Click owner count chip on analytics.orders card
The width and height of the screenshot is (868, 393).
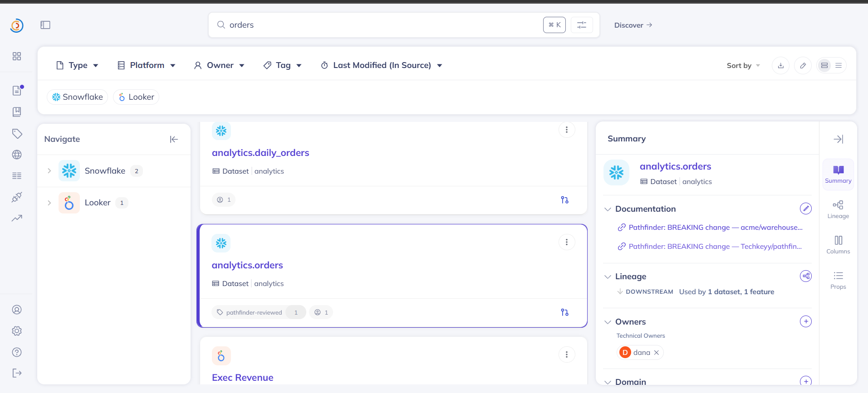pos(321,312)
